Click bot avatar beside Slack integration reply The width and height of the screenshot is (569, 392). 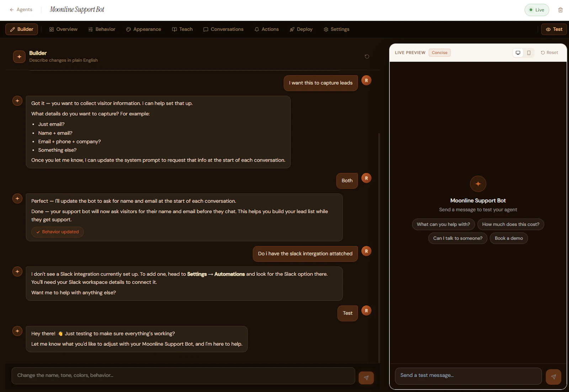[x=17, y=272]
